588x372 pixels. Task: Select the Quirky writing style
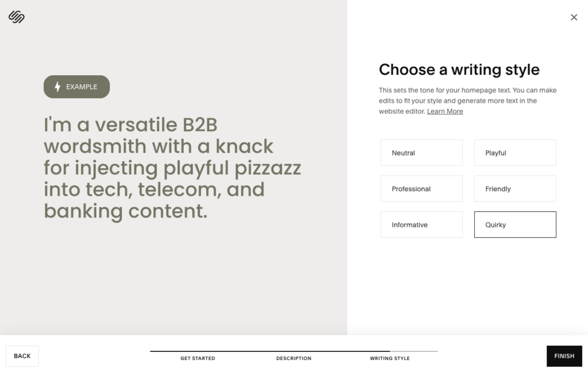(515, 224)
